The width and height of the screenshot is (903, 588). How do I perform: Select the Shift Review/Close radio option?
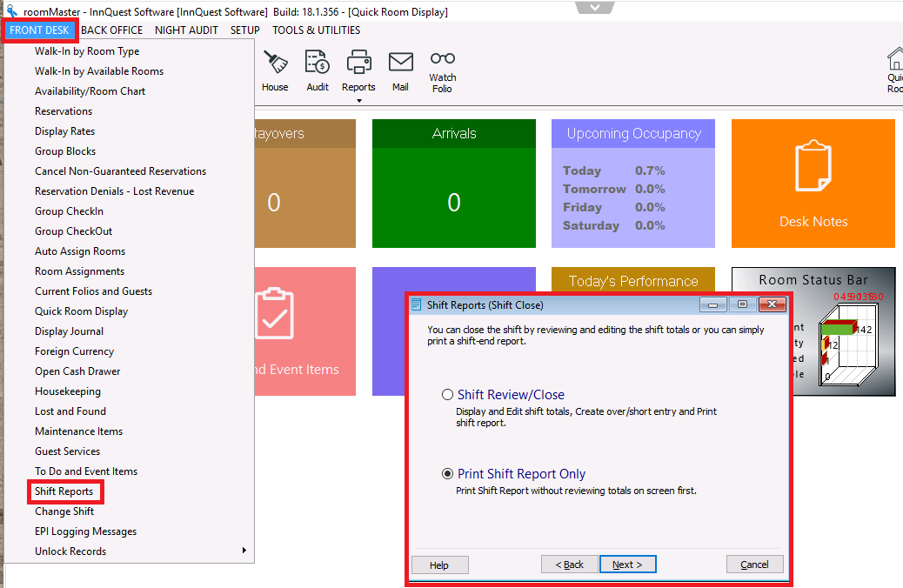point(448,395)
